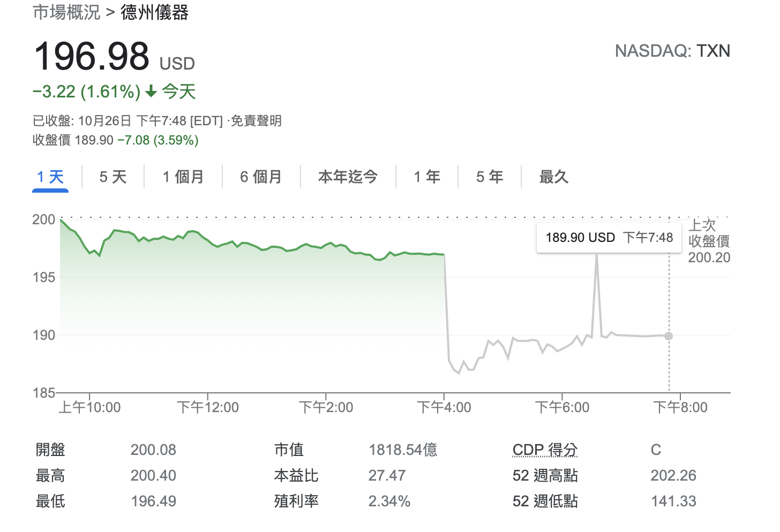Click the gray end-point dot on the chart
The width and height of the screenshot is (780, 532).
669,336
